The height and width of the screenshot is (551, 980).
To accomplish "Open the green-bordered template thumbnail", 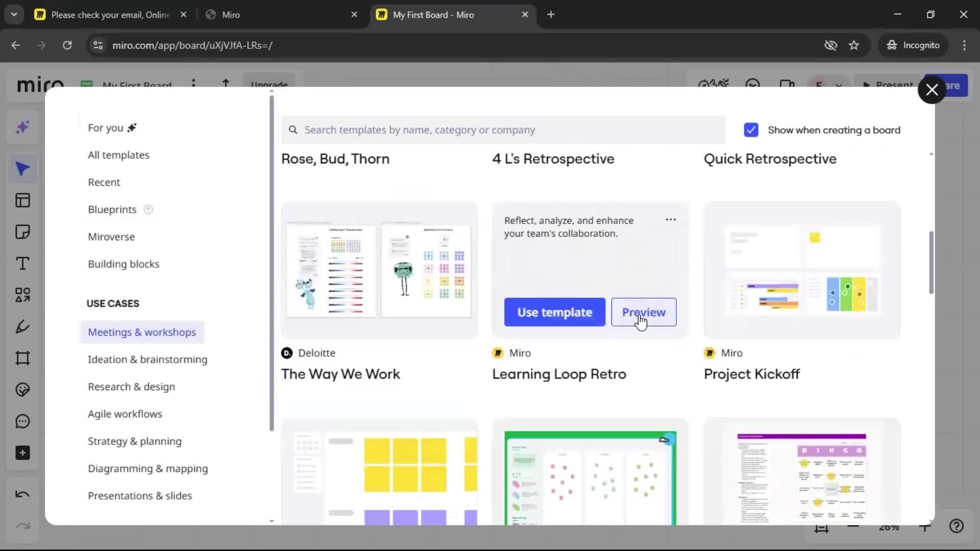I will point(590,471).
